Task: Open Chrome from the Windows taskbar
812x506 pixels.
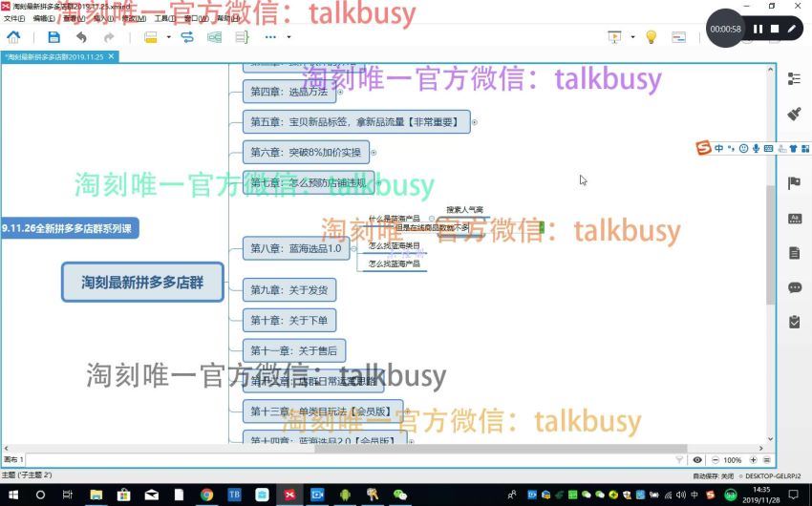Action: pos(206,495)
